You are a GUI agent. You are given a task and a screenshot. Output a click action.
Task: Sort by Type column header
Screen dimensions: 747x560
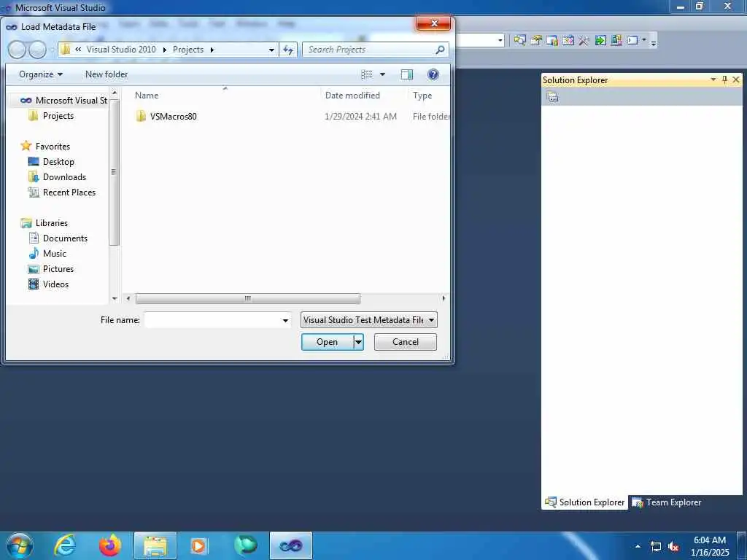point(422,96)
